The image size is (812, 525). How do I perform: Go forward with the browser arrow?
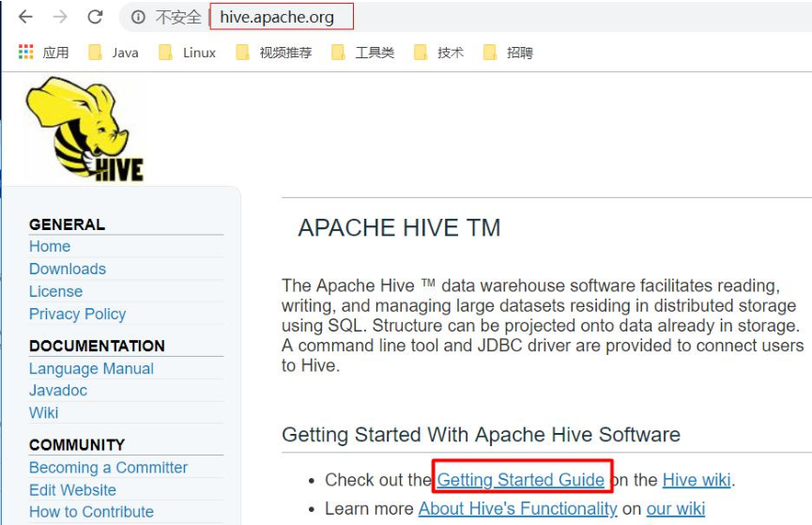coord(60,17)
